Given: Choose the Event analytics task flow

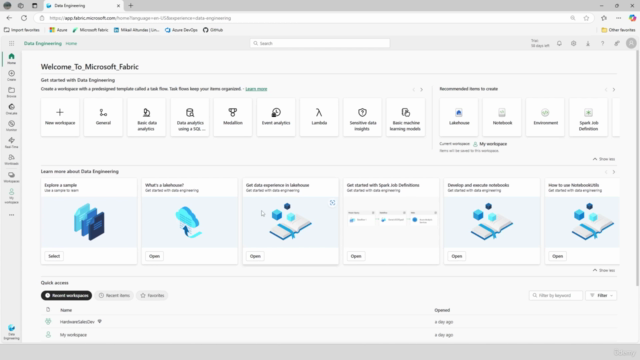Looking at the screenshot, I should (276, 117).
